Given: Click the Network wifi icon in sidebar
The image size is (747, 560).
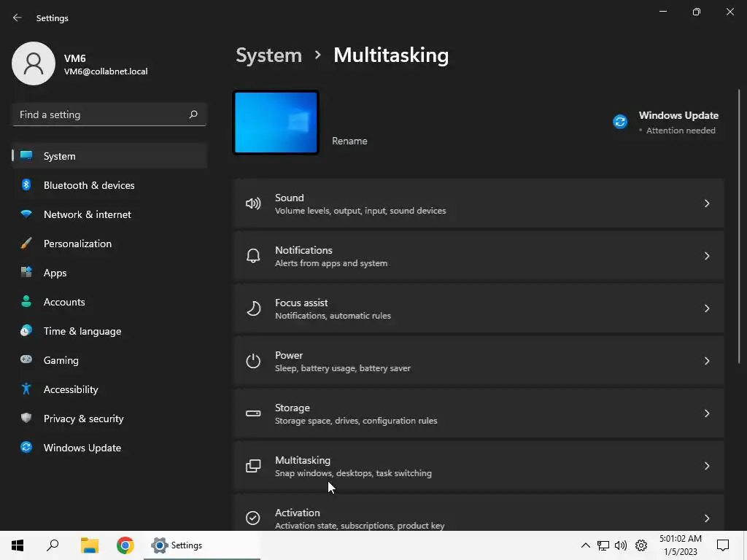Looking at the screenshot, I should click(x=26, y=214).
